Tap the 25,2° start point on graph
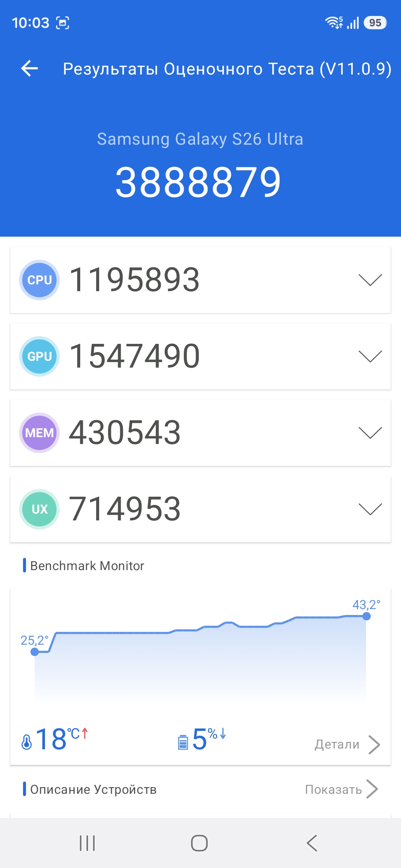This screenshot has width=401, height=868. (x=35, y=652)
